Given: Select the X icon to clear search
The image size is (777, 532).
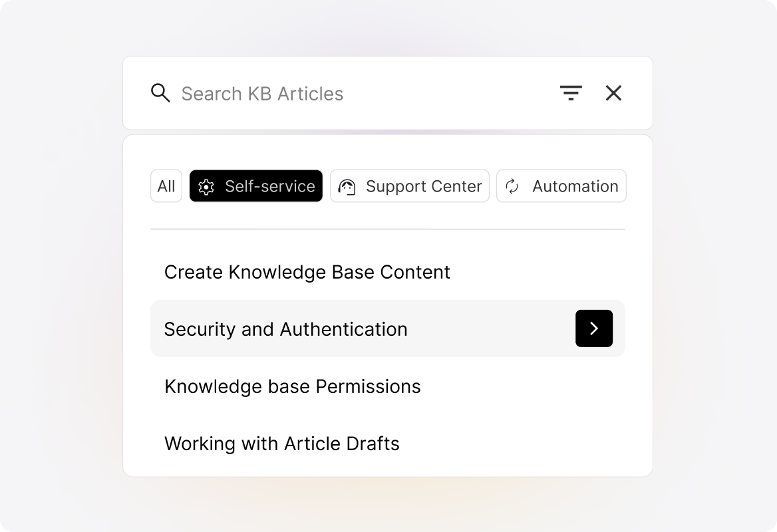Looking at the screenshot, I should 613,93.
